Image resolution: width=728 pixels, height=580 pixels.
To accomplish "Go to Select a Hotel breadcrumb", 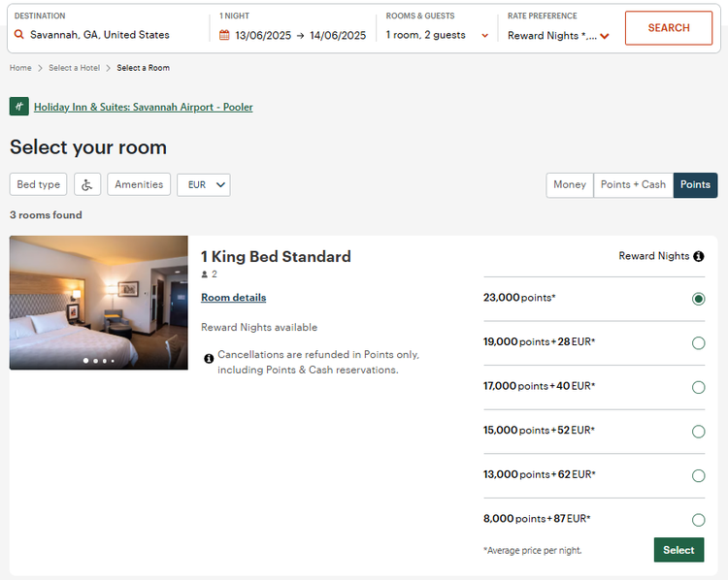I will (75, 68).
